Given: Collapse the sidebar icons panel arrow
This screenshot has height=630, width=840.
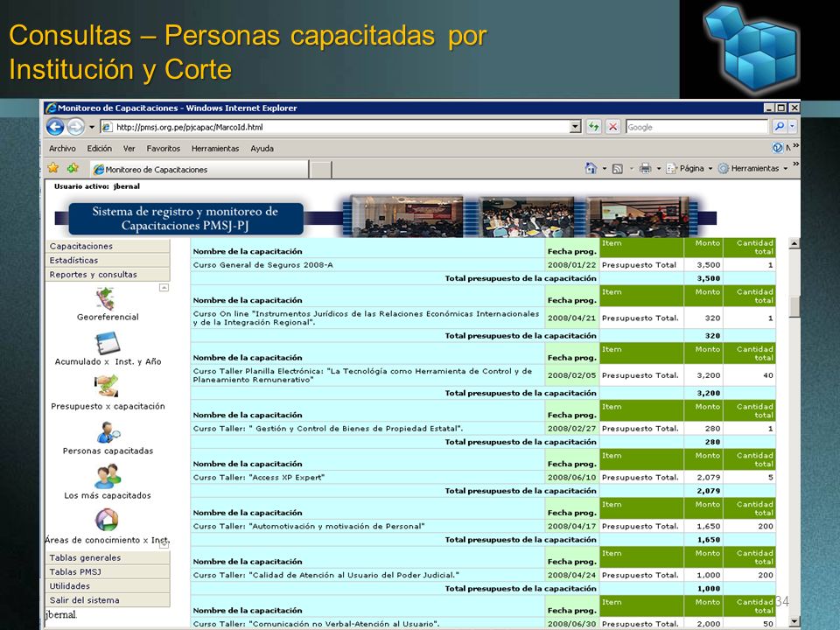Looking at the screenshot, I should (164, 288).
